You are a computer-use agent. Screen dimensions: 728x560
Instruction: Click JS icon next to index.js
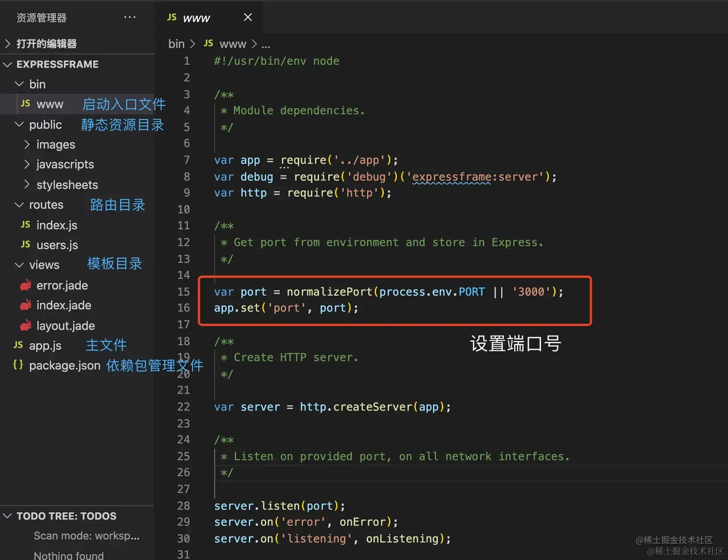(x=26, y=225)
